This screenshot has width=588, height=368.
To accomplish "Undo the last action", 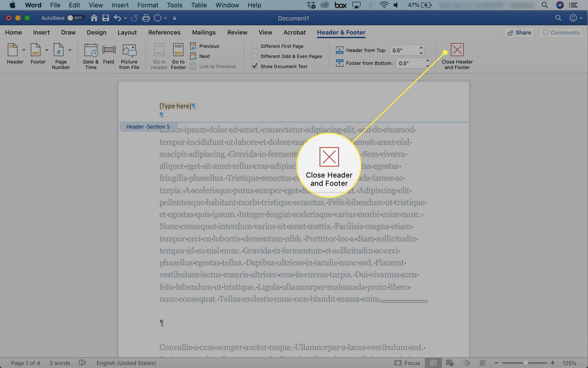I will pos(117,18).
